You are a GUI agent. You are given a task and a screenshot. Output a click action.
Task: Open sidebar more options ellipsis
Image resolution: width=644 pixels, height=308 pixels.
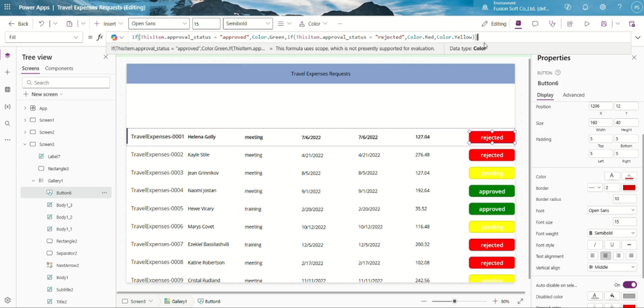[x=8, y=140]
